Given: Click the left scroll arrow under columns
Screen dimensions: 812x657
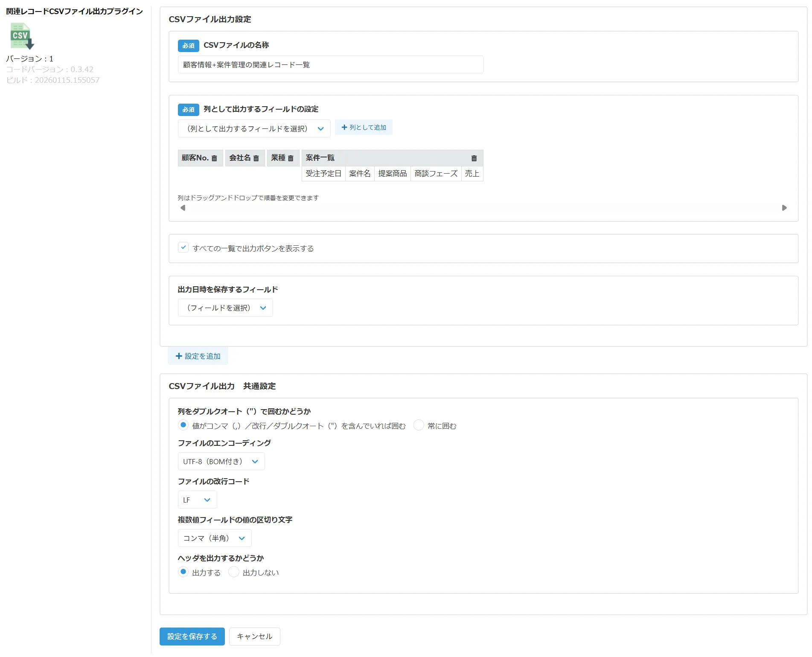Looking at the screenshot, I should 183,208.
